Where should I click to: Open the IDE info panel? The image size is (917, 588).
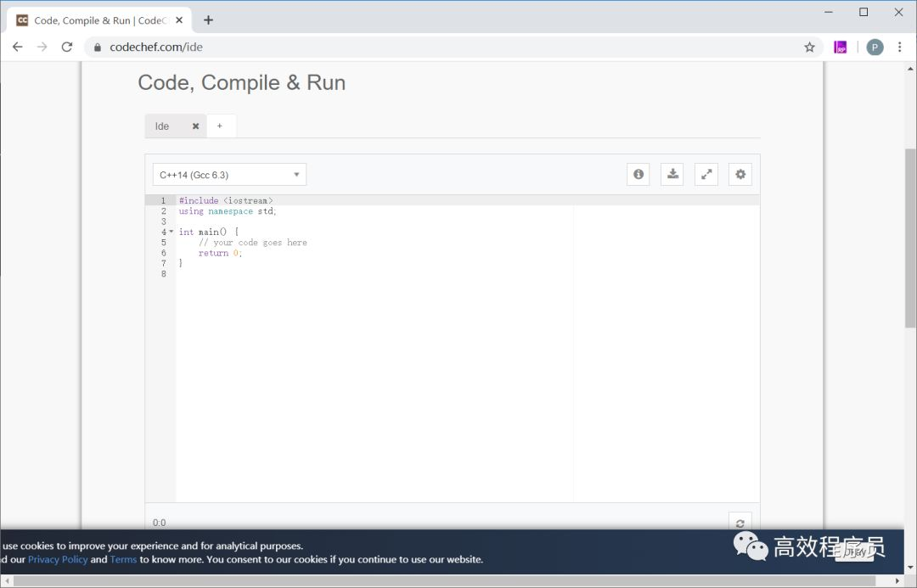pos(638,174)
